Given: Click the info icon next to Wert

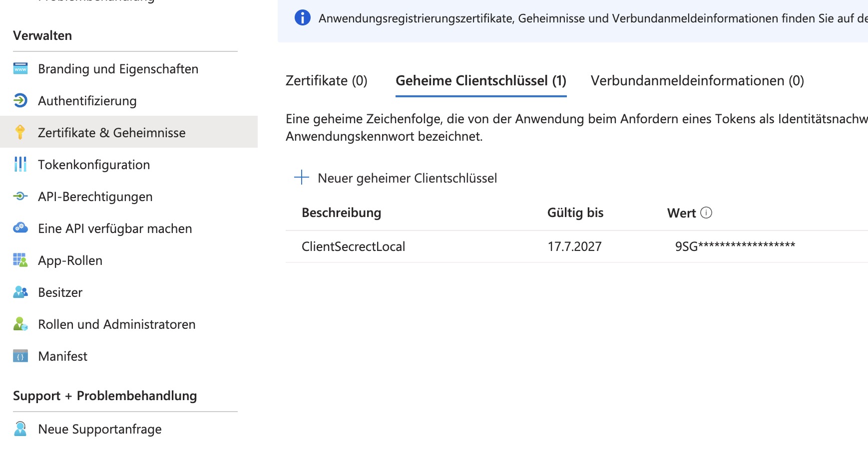Looking at the screenshot, I should tap(706, 213).
